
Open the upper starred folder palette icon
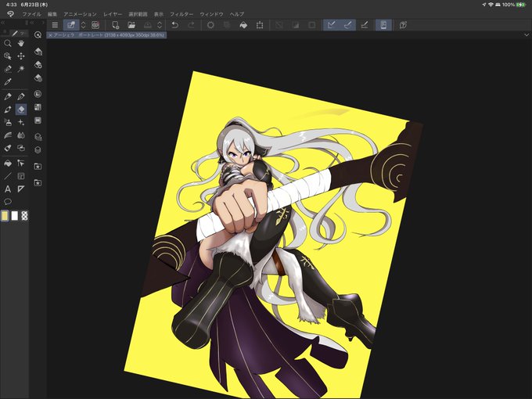pyautogui.click(x=38, y=166)
